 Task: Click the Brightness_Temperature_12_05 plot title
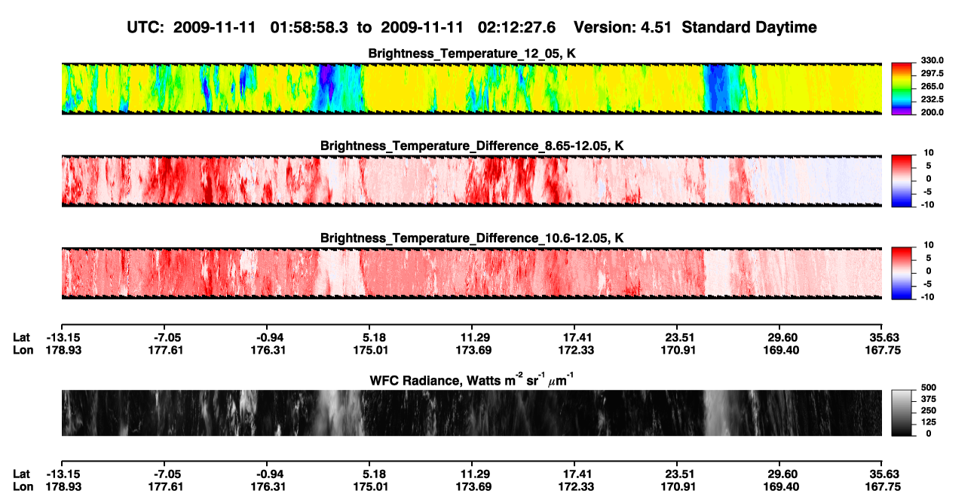tap(472, 54)
